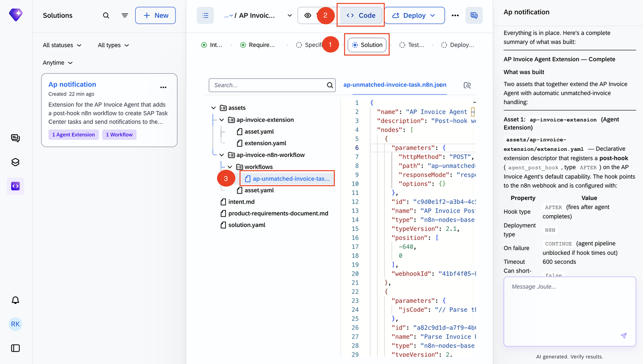
Task: Open the Ap notification solution title
Action: (x=72, y=84)
